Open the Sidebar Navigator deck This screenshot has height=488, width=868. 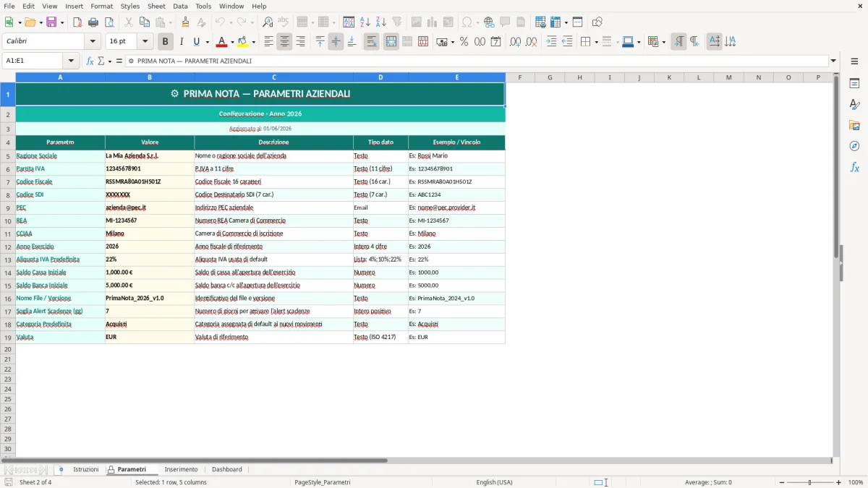[x=854, y=147]
